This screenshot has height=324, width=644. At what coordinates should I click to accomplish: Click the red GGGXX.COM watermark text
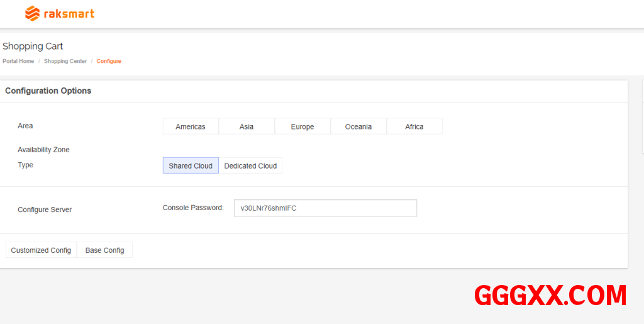coord(550,295)
